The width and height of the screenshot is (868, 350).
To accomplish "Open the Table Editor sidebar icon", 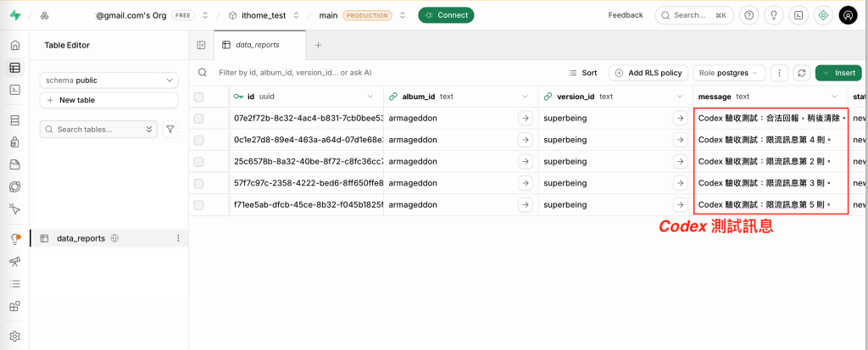I will [15, 68].
